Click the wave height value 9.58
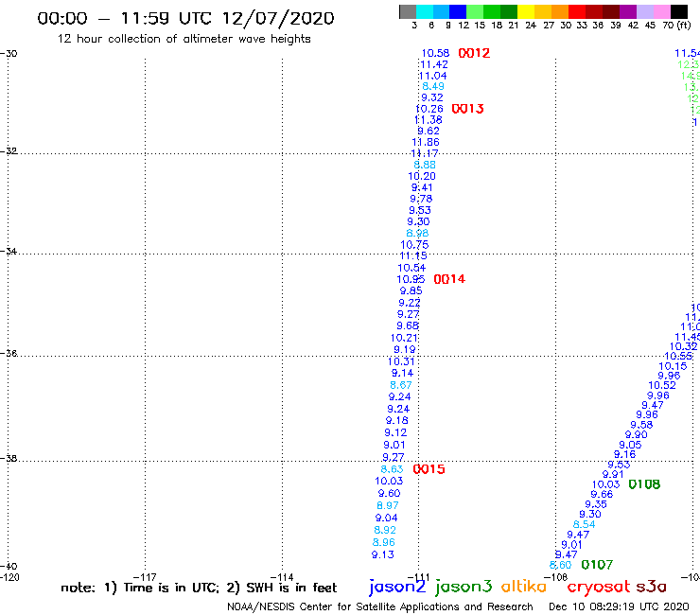 pos(641,425)
